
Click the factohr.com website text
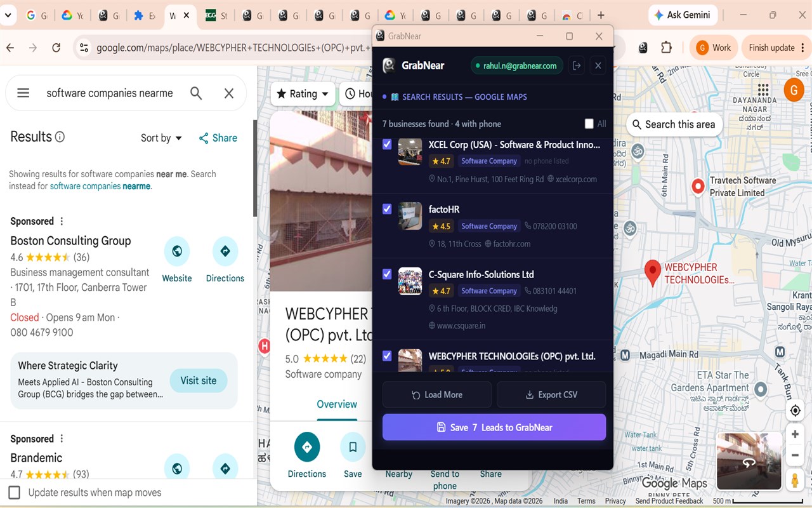(x=511, y=244)
